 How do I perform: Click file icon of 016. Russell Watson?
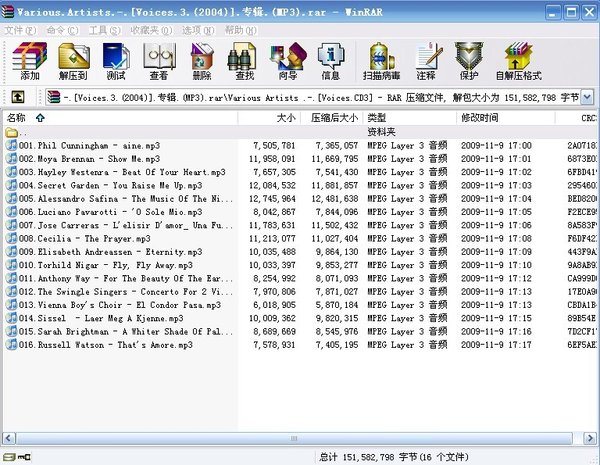click(11, 345)
